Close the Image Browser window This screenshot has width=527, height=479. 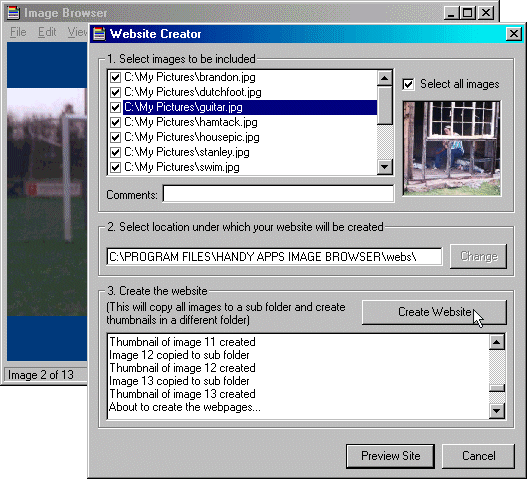coord(486,13)
